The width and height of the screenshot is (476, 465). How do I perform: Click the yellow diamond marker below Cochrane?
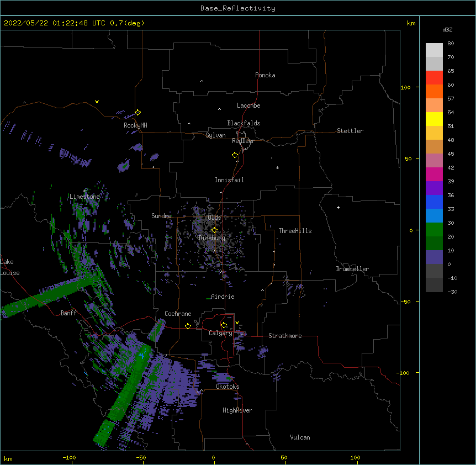pyautogui.click(x=188, y=326)
